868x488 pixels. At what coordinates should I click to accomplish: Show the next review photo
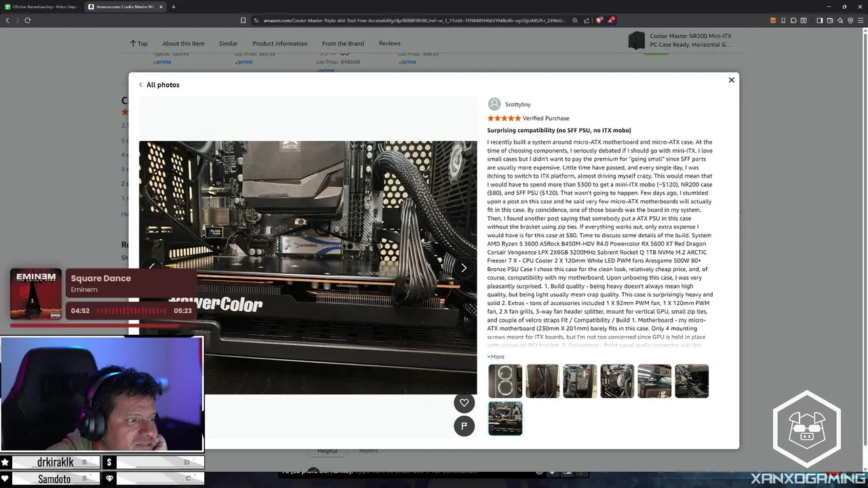point(464,268)
